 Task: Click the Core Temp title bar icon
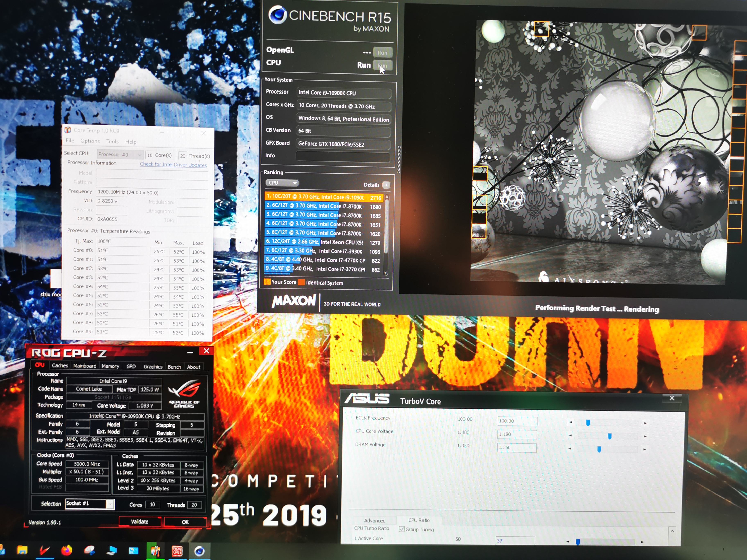coord(68,130)
